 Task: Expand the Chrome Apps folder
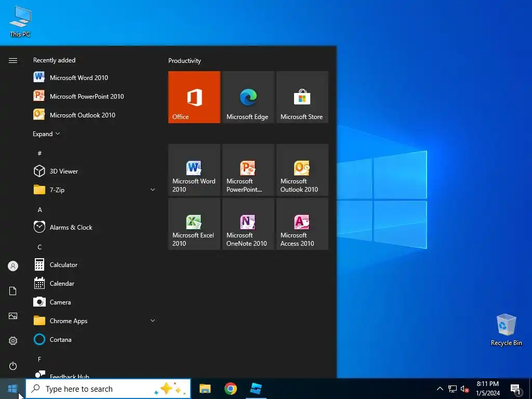pyautogui.click(x=95, y=321)
